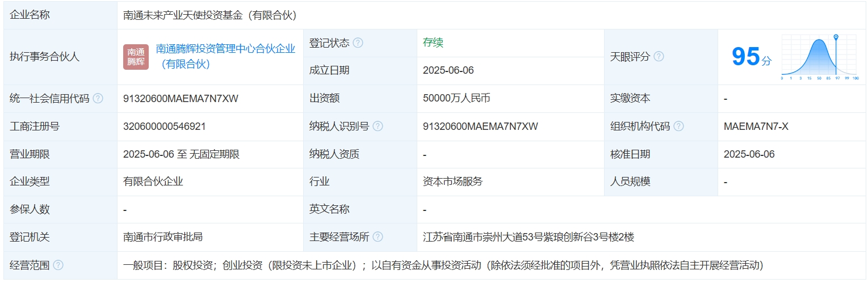
Task: Click the 参保人数 label cell
Action: pos(60,209)
